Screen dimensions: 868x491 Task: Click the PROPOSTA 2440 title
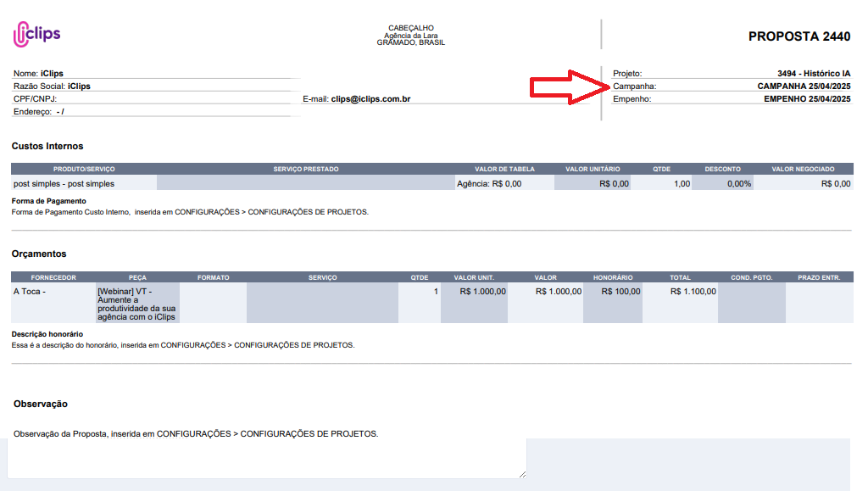tap(798, 36)
